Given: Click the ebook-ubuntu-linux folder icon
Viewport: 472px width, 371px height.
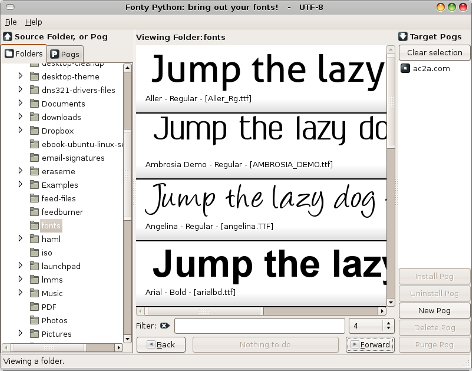Looking at the screenshot, I should coord(34,144).
